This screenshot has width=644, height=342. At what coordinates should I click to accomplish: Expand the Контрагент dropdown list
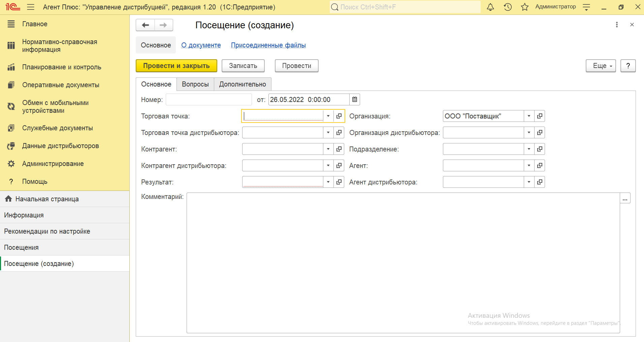[328, 149]
